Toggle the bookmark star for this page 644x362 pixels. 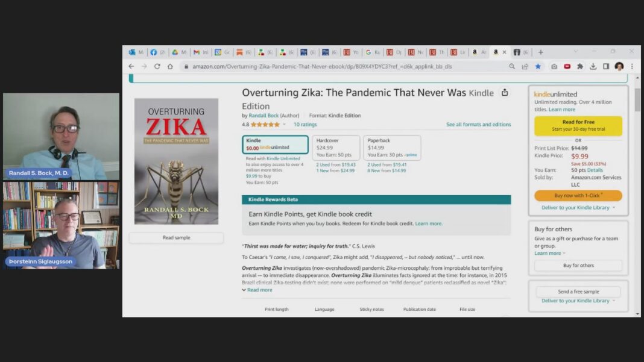538,66
